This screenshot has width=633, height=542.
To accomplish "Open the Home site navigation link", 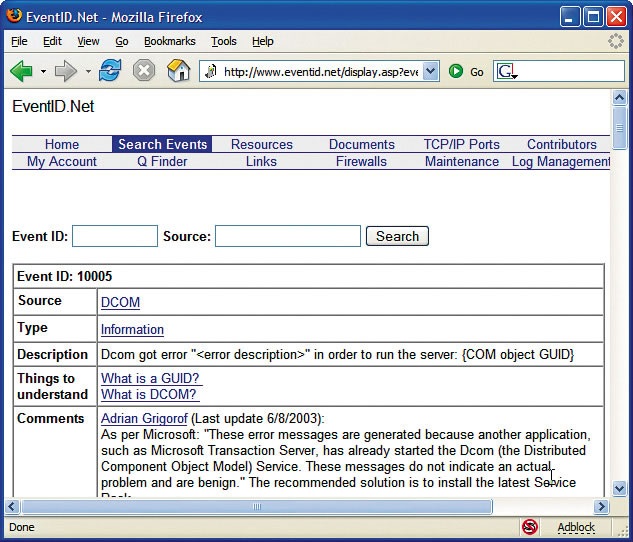I will [x=62, y=144].
